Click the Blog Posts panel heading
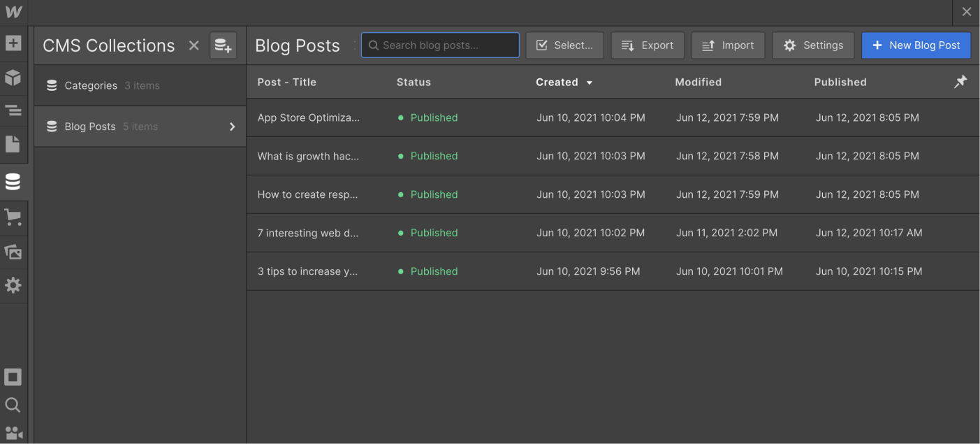This screenshot has height=444, width=980. 298,46
